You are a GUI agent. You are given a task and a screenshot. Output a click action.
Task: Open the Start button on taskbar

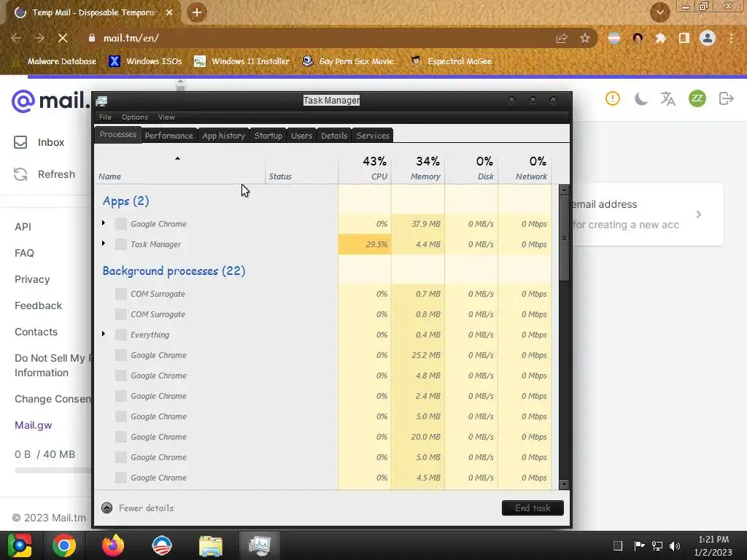click(20, 545)
